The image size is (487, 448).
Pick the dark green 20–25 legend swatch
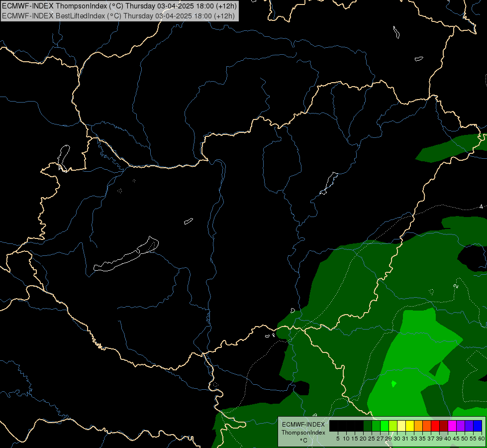368,426
